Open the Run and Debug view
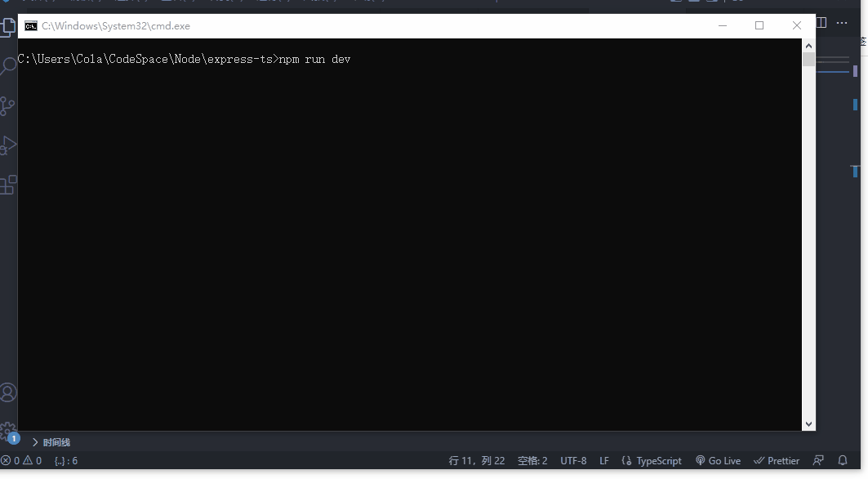This screenshot has width=868, height=479. 7,145
